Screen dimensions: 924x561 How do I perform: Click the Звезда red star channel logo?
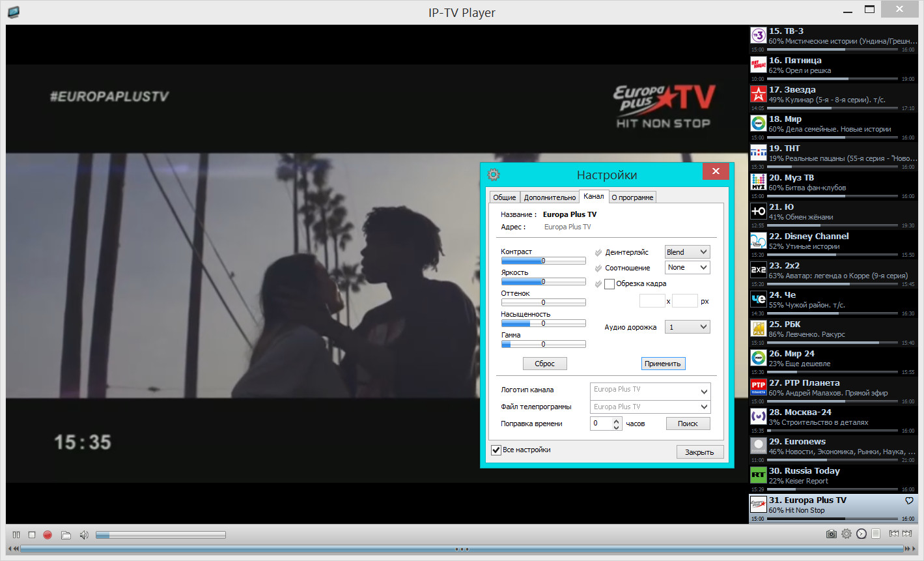click(758, 94)
